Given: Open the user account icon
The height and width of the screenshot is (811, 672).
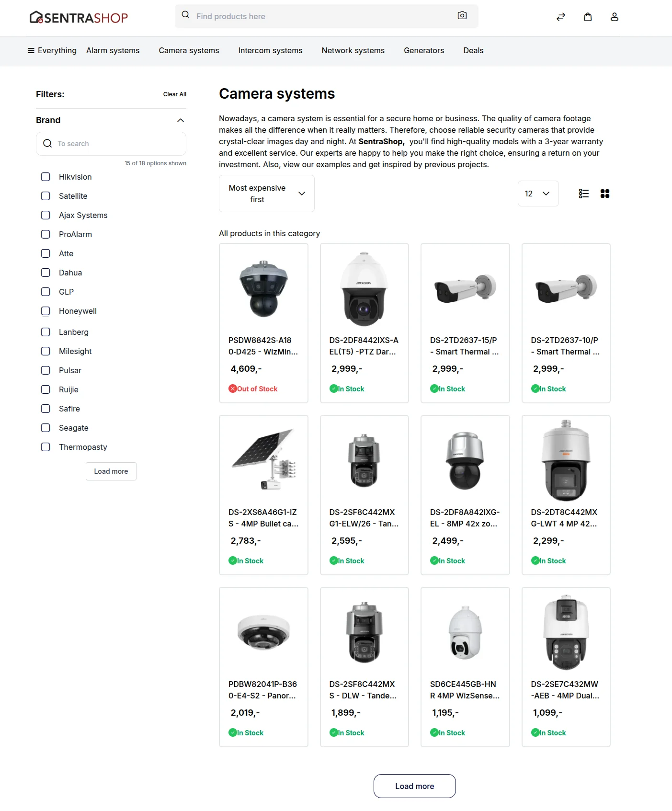Looking at the screenshot, I should [x=615, y=17].
